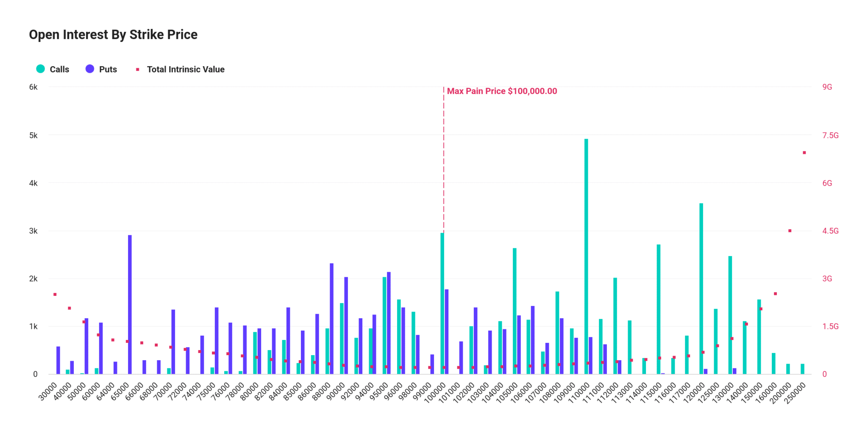Click the Max Pain Price label
The height and width of the screenshot is (434, 868).
502,91
